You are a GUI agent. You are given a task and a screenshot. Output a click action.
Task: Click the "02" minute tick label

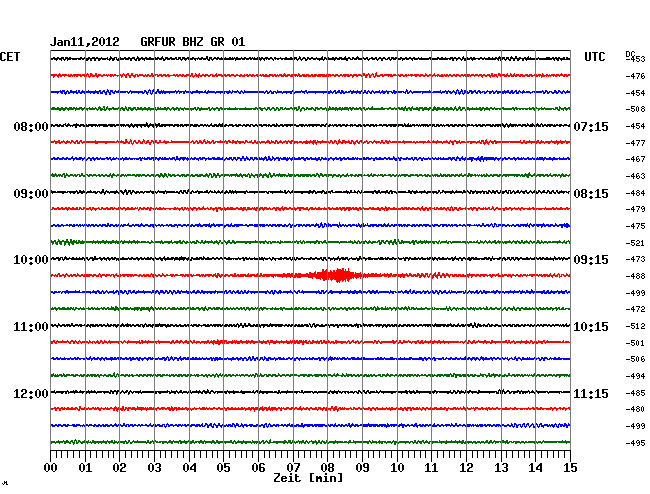[x=119, y=468]
